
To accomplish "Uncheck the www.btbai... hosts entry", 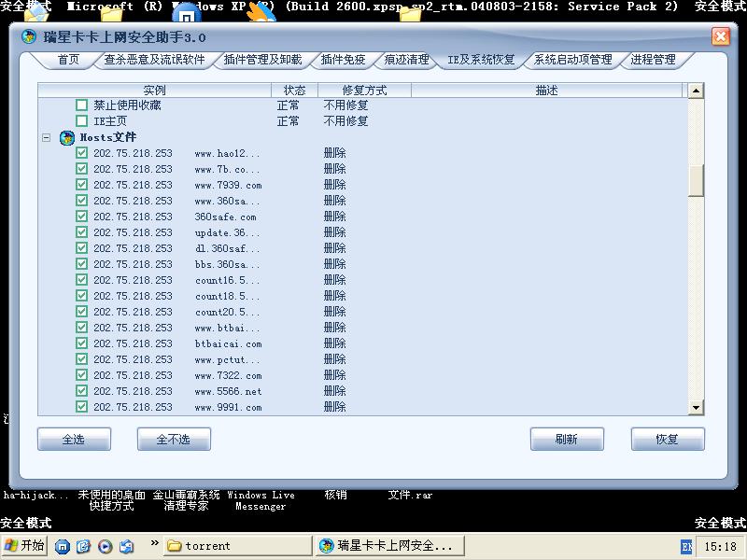I will tap(82, 328).
